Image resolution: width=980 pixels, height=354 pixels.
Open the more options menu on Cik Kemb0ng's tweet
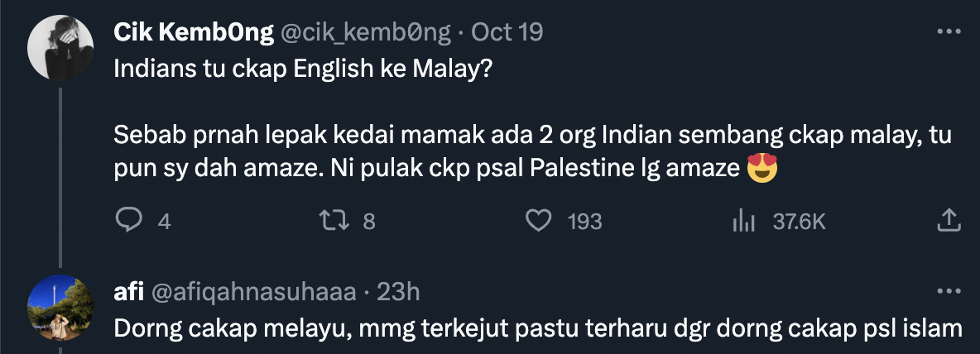pos(948,32)
